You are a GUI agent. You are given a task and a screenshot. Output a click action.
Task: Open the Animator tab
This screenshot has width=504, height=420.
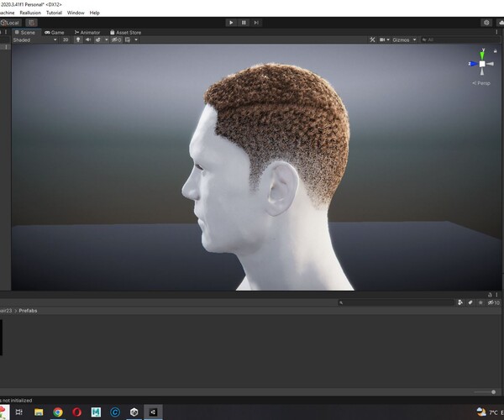coord(87,33)
